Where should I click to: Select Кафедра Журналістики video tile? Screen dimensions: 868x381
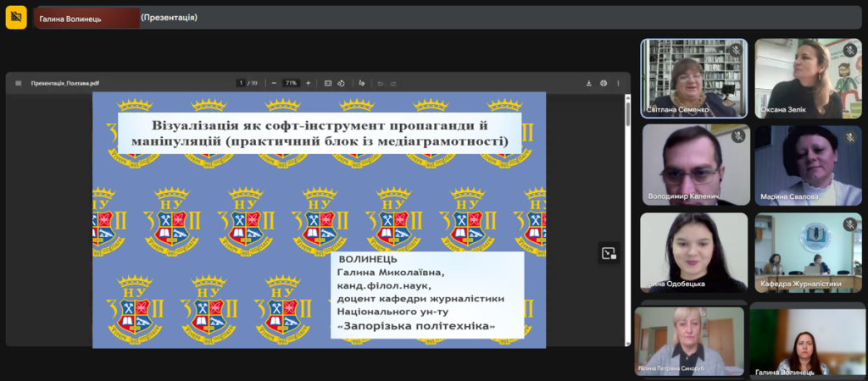coord(808,251)
